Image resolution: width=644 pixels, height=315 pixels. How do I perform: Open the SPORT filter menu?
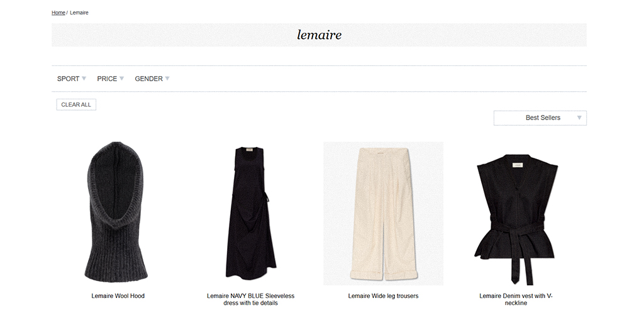tap(68, 79)
